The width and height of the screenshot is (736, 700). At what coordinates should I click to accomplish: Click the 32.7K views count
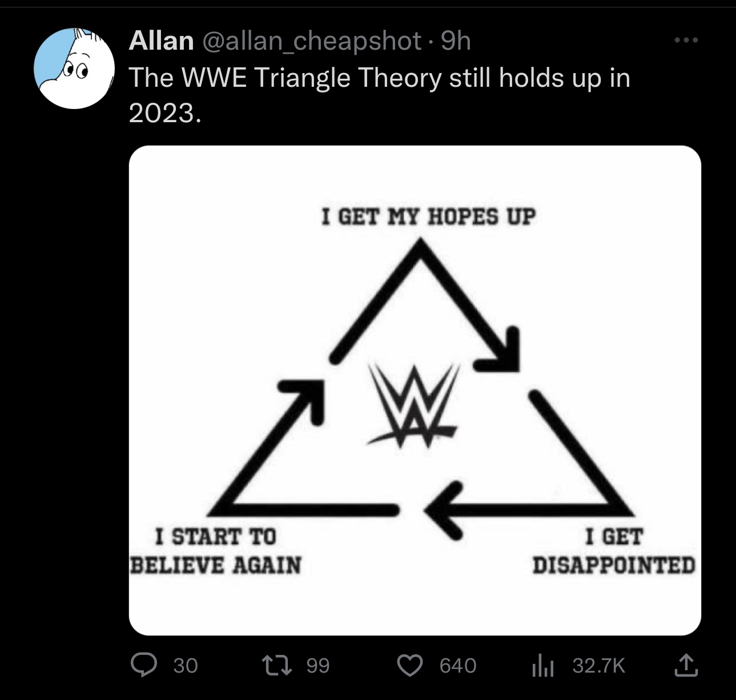click(599, 666)
